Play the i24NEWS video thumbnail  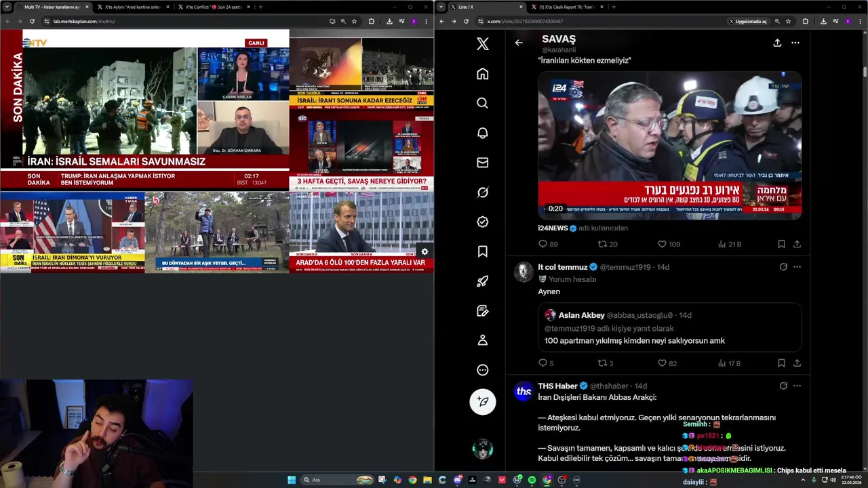pyautogui.click(x=670, y=145)
